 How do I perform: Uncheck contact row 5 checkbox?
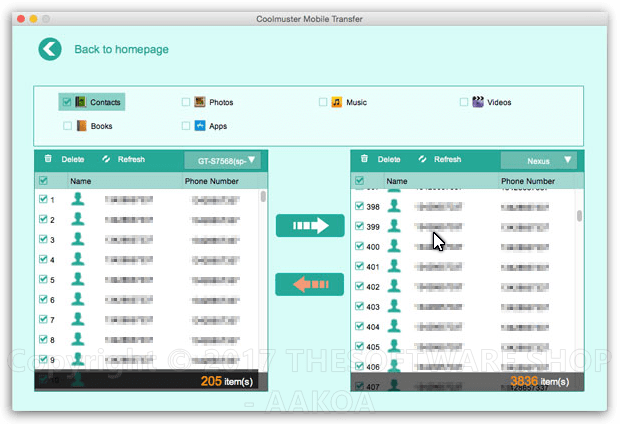[x=43, y=279]
